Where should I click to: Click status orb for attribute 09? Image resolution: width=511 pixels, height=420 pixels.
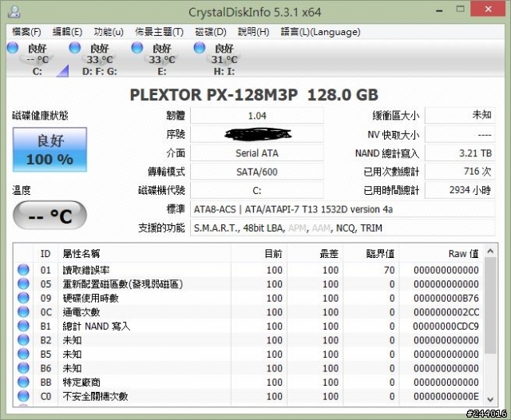click(23, 298)
